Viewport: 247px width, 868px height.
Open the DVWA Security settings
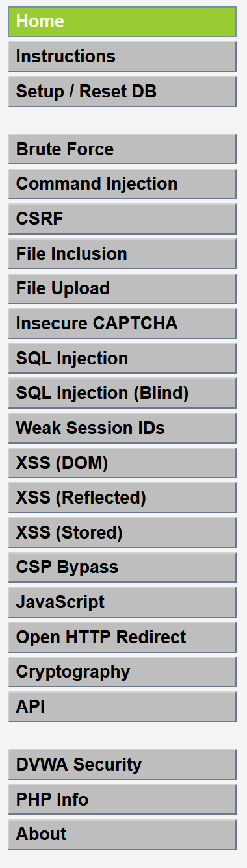coord(122,765)
